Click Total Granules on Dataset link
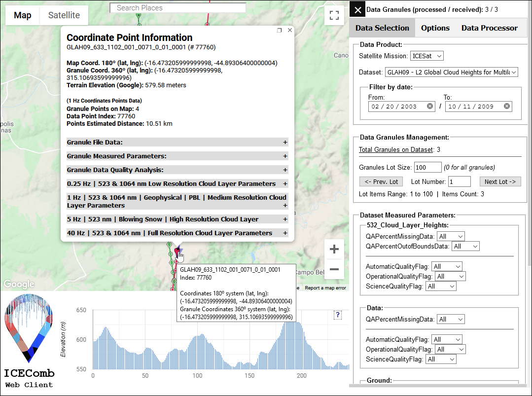 (x=396, y=150)
